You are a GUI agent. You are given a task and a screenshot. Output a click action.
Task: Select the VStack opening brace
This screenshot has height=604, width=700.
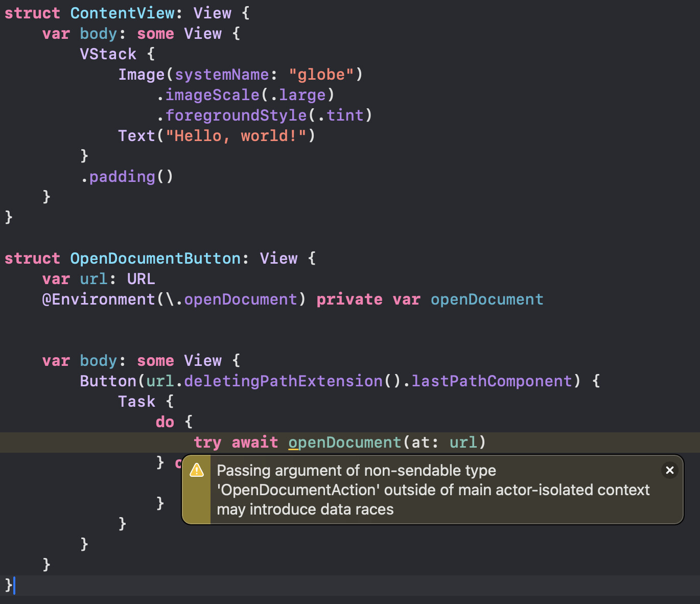pos(150,54)
